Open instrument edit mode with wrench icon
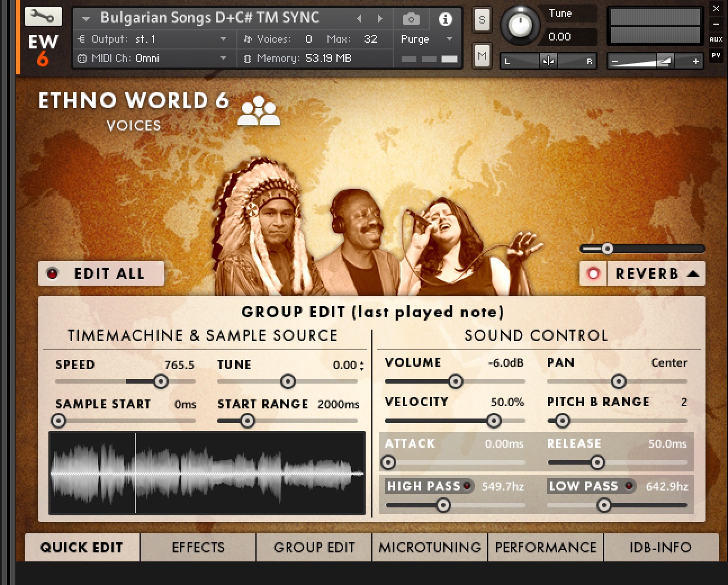This screenshot has height=585, width=728. tap(43, 16)
